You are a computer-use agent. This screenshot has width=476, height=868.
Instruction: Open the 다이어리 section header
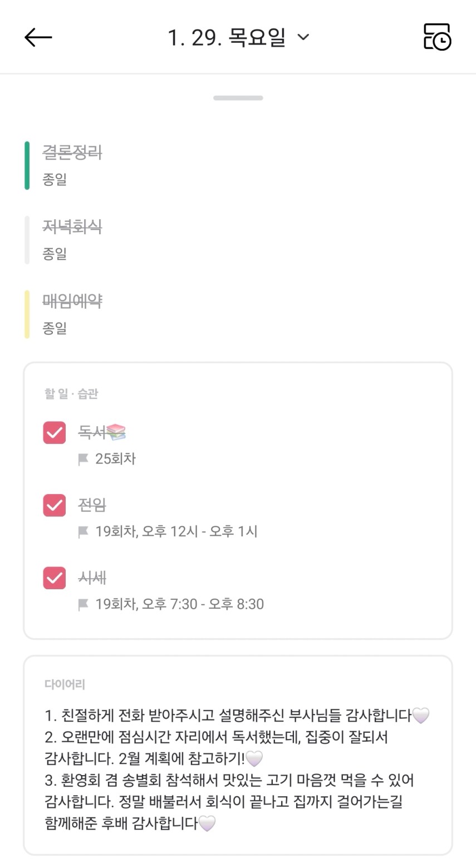(65, 684)
